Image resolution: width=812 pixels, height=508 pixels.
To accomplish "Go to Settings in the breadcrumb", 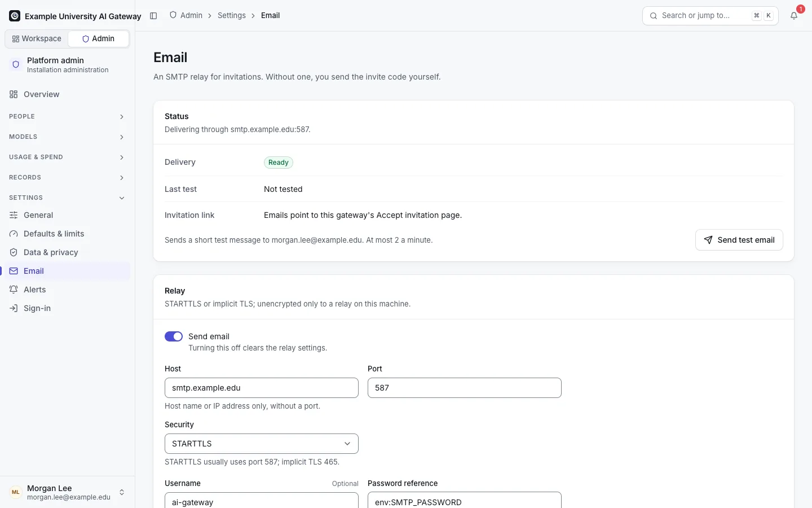I will 232,15.
